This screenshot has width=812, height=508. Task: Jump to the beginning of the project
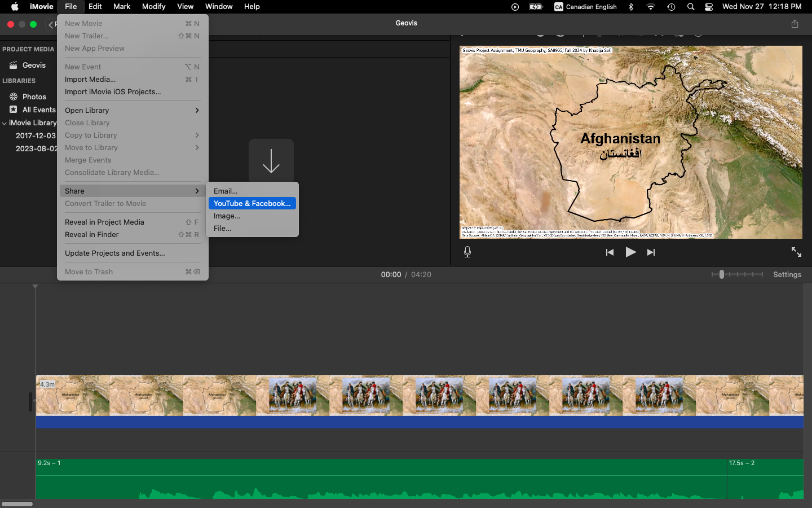[x=610, y=252]
